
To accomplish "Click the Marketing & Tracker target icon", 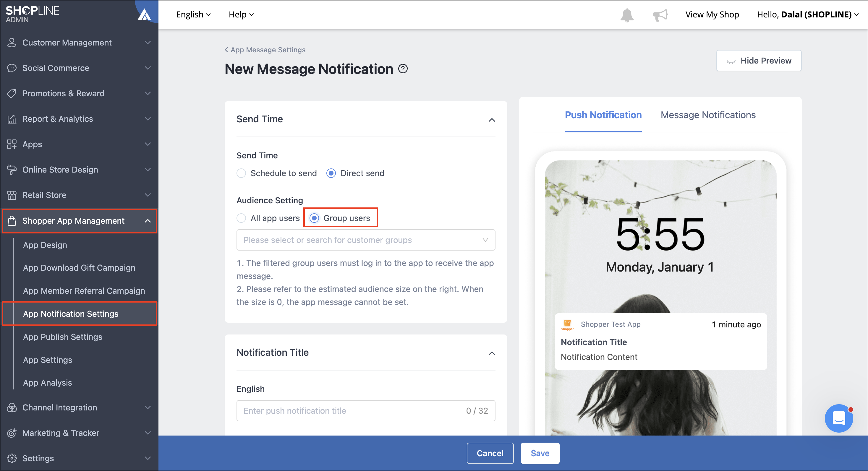I will pyautogui.click(x=12, y=433).
